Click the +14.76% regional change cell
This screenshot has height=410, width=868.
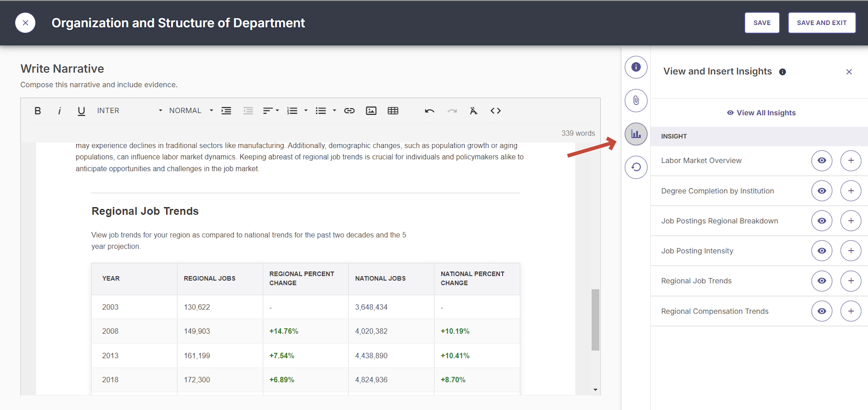[305, 331]
